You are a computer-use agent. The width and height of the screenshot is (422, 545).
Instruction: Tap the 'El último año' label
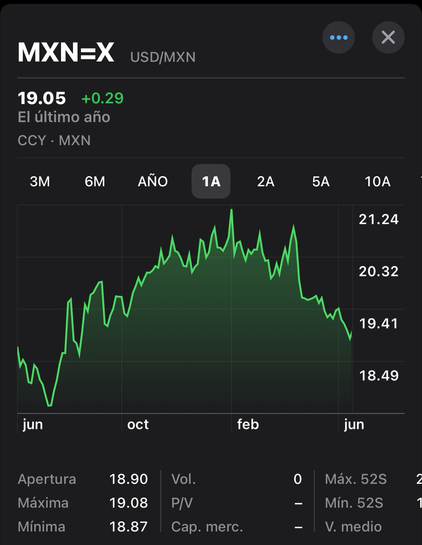point(64,117)
